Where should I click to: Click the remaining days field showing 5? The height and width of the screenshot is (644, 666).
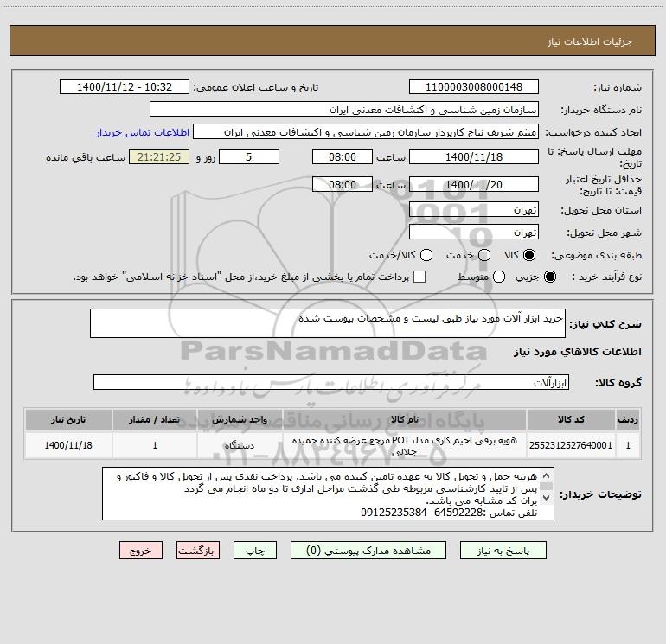(x=249, y=157)
